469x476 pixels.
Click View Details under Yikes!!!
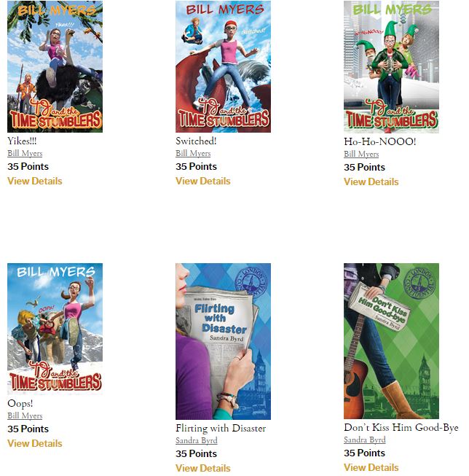35,181
